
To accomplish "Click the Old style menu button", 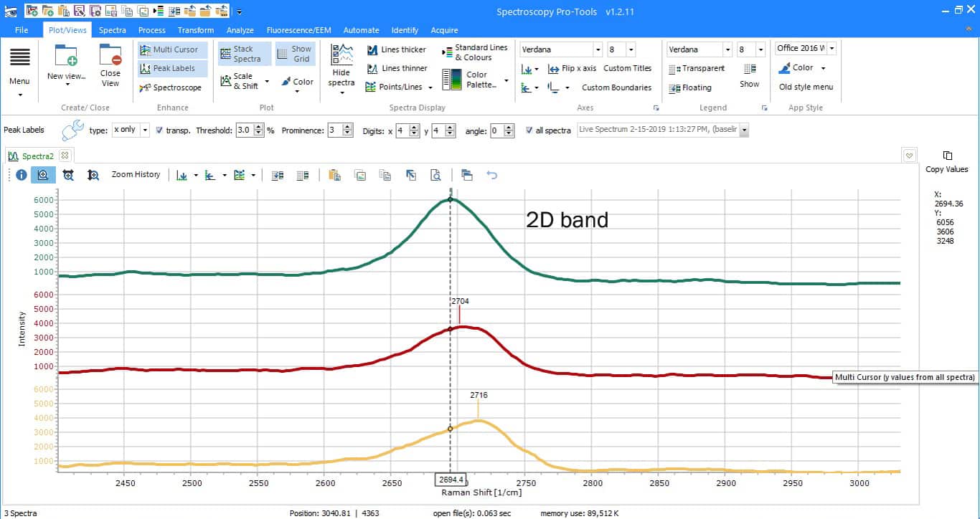I will click(x=806, y=87).
